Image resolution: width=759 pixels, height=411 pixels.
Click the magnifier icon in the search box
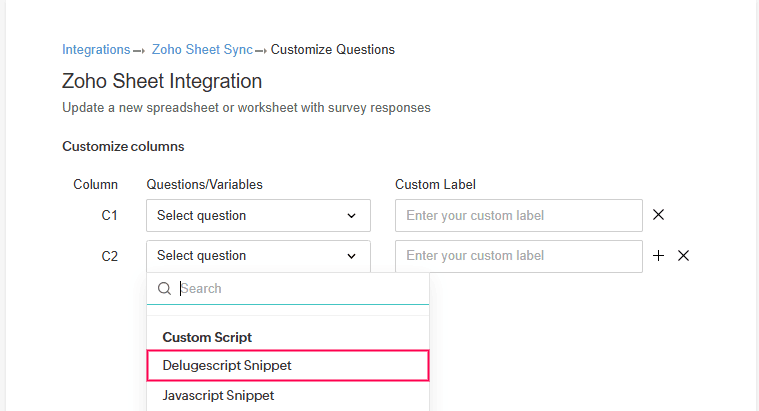[165, 289]
